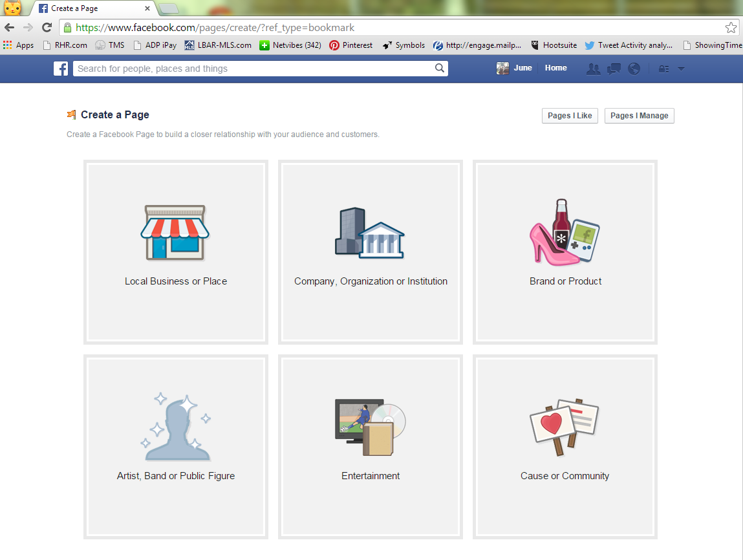
Task: Select the Brand or Product icon
Action: point(565,232)
